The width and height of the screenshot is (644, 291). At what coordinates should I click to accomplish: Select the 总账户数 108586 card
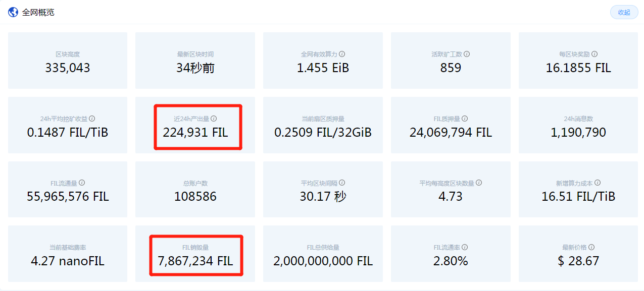pos(195,190)
